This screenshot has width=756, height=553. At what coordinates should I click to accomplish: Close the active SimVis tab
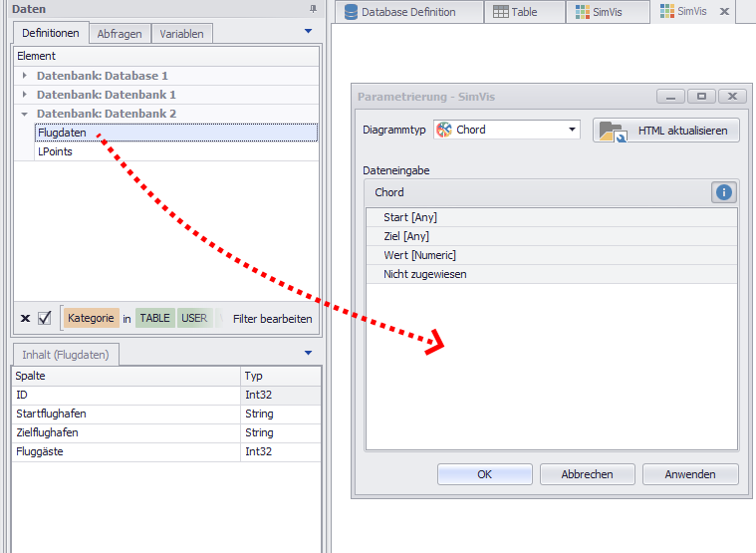(x=724, y=12)
